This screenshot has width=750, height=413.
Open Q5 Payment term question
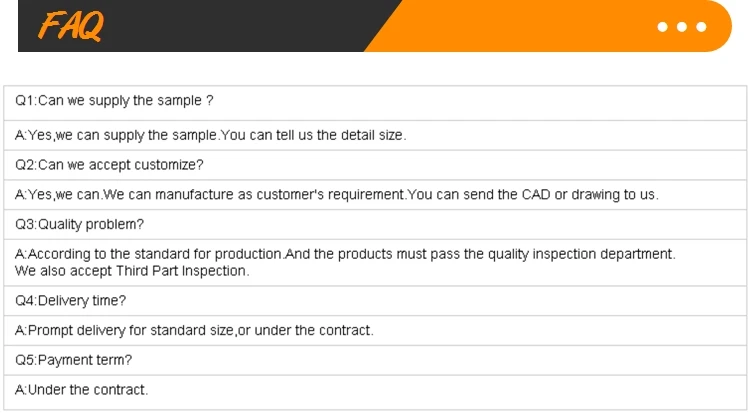pos(73,359)
